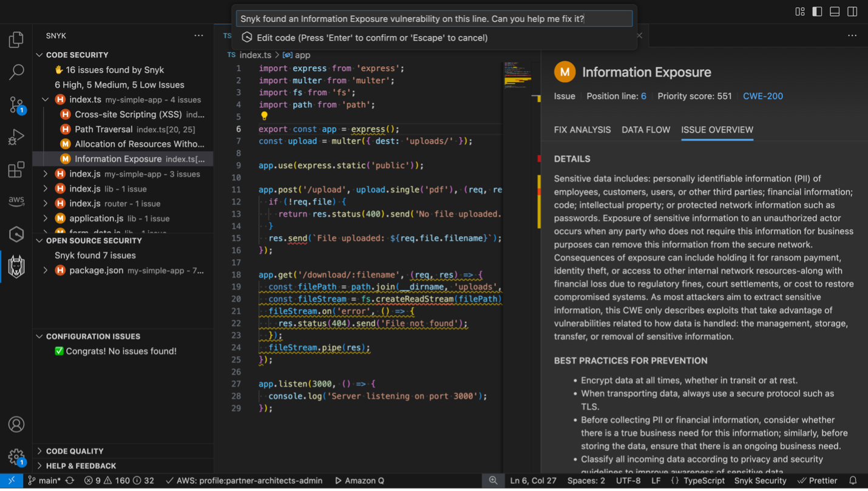Click the Edit code prompt input field

[433, 18]
